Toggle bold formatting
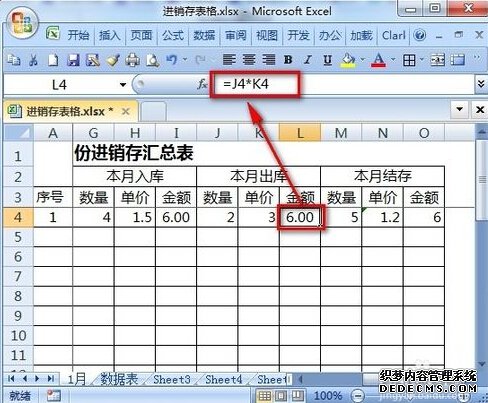 (288, 60)
